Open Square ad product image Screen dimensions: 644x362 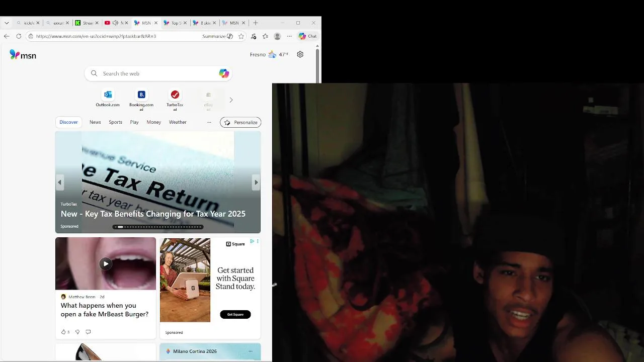(x=185, y=280)
